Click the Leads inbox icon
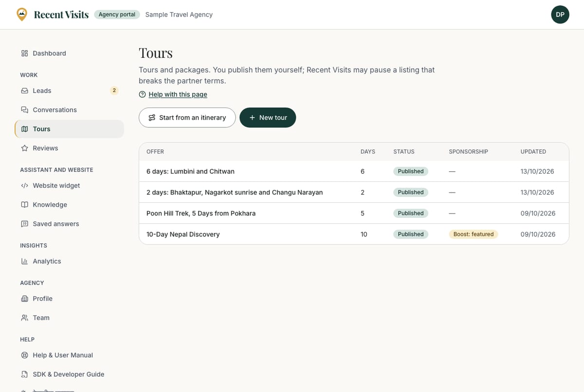Image resolution: width=584 pixels, height=392 pixels. (24, 91)
